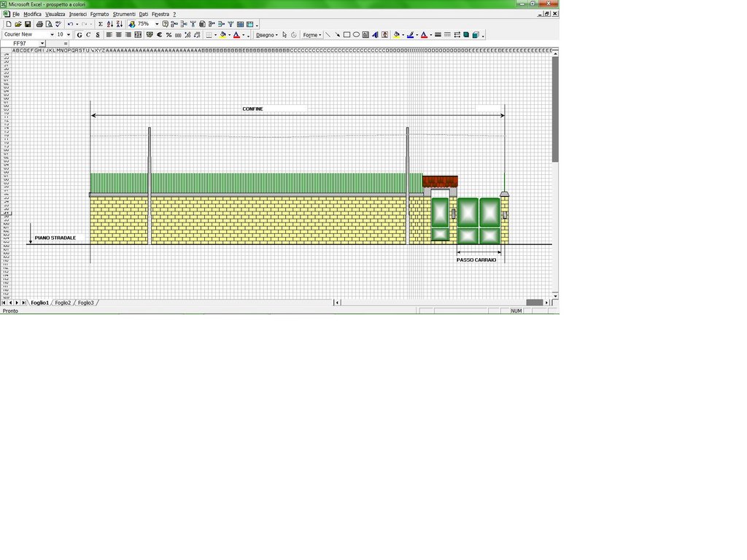Select the Oval drawing tool
The width and height of the screenshot is (747, 560).
point(356,35)
